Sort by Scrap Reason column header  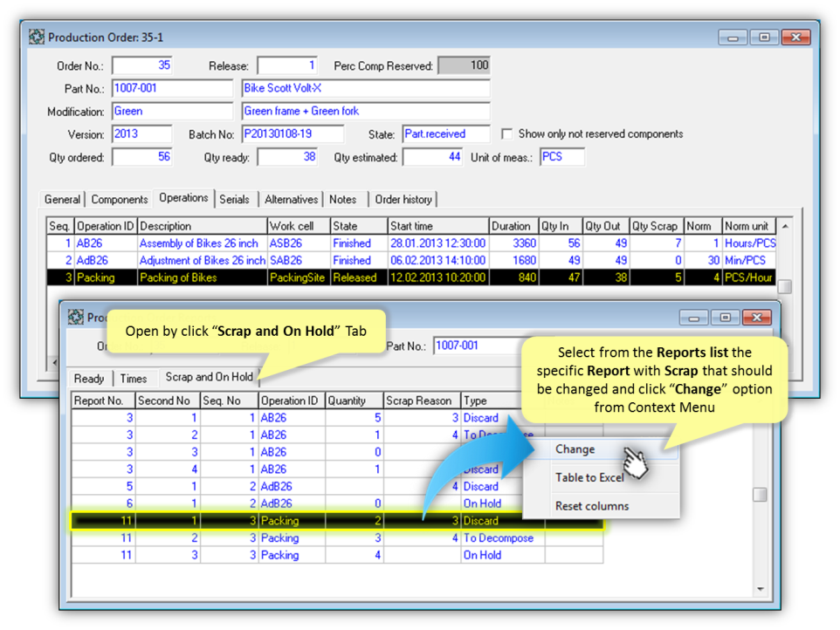tap(422, 401)
